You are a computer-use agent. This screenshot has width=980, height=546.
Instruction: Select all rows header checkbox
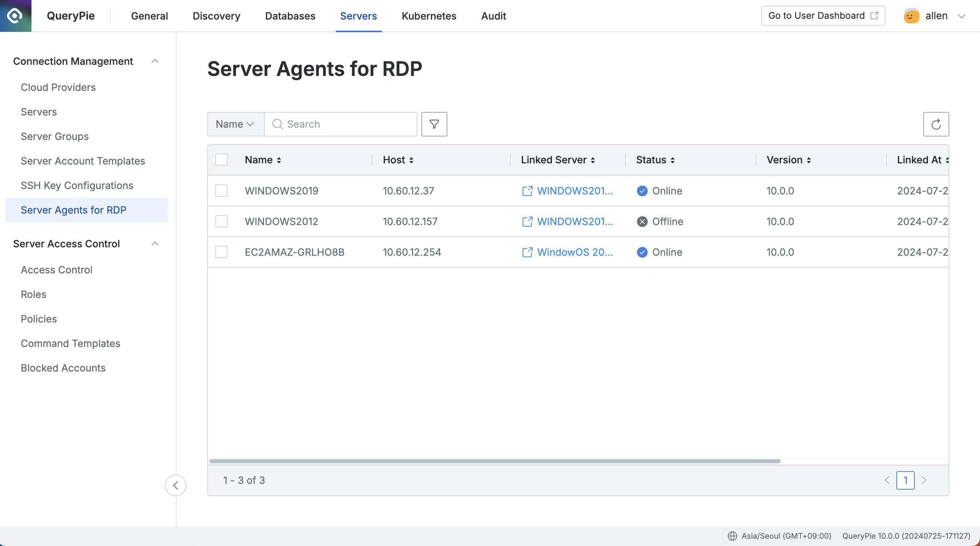[x=221, y=160]
